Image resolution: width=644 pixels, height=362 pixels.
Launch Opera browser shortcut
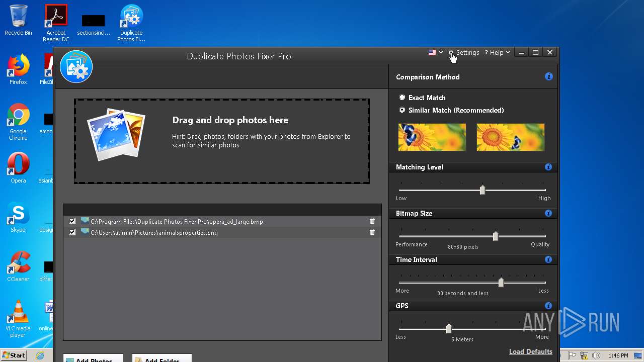point(18,168)
